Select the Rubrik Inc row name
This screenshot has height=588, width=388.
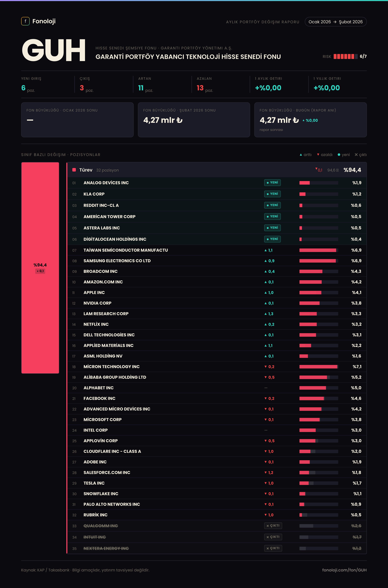pyautogui.click(x=95, y=515)
